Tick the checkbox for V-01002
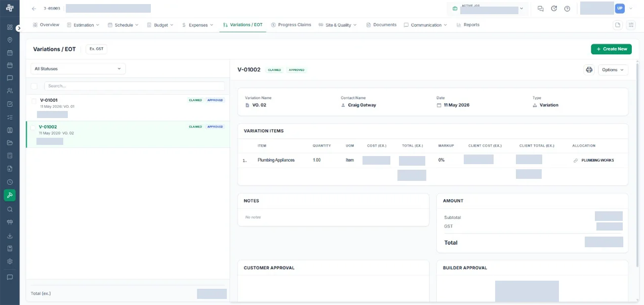Screen dimensions: 644x305 [33, 128]
